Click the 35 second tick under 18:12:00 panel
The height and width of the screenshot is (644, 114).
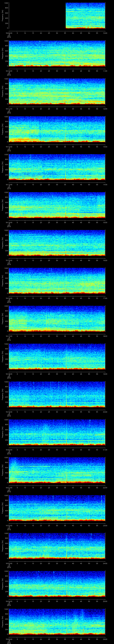pos(65,147)
